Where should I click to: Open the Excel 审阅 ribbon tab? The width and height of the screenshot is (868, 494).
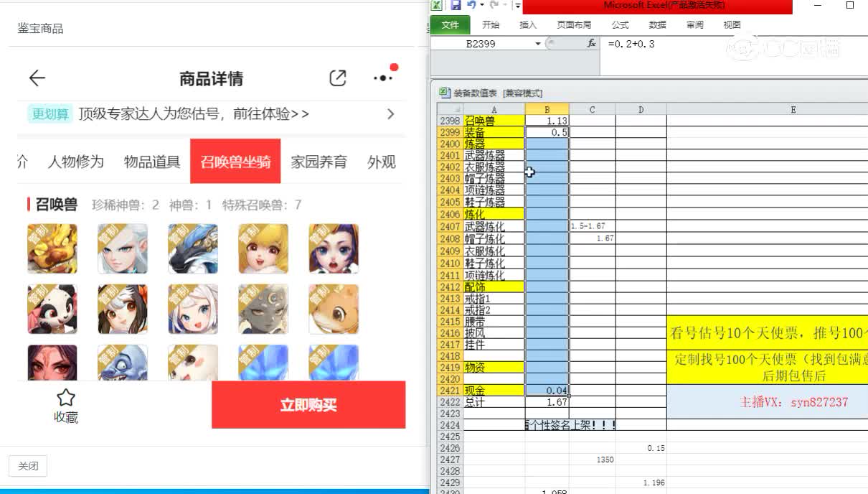click(x=695, y=24)
